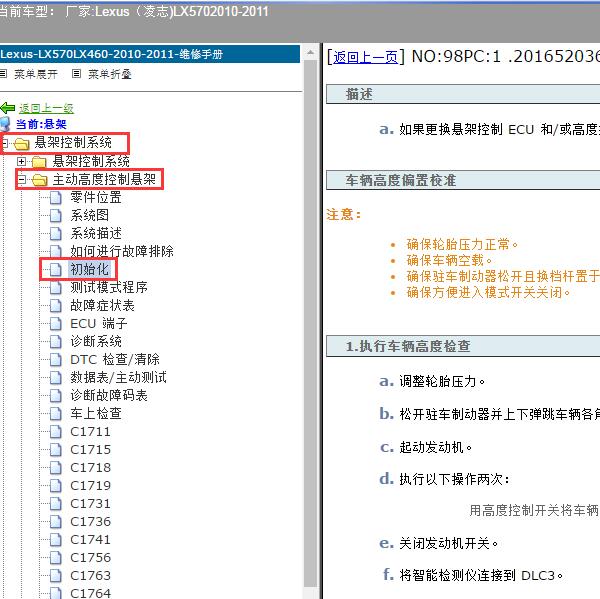Image resolution: width=600 pixels, height=599 pixels.
Task: Click the 1.执行车辆高度检查 section header
Action: 463,346
